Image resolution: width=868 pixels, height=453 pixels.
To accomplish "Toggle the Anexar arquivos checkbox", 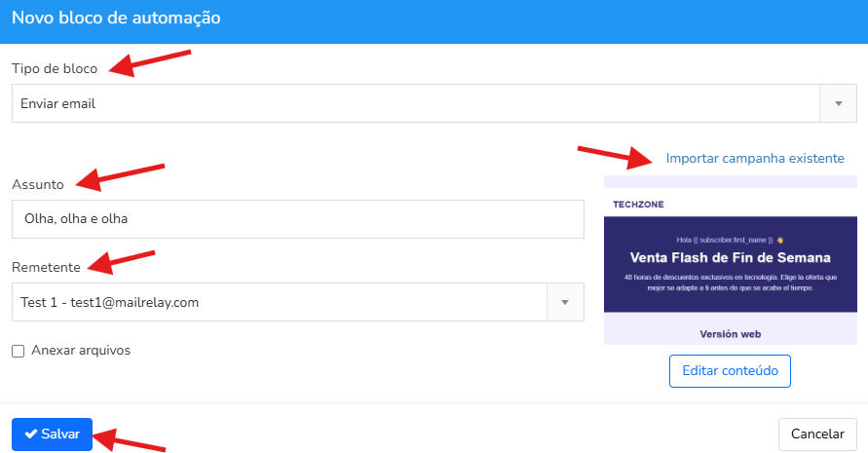I will click(19, 351).
